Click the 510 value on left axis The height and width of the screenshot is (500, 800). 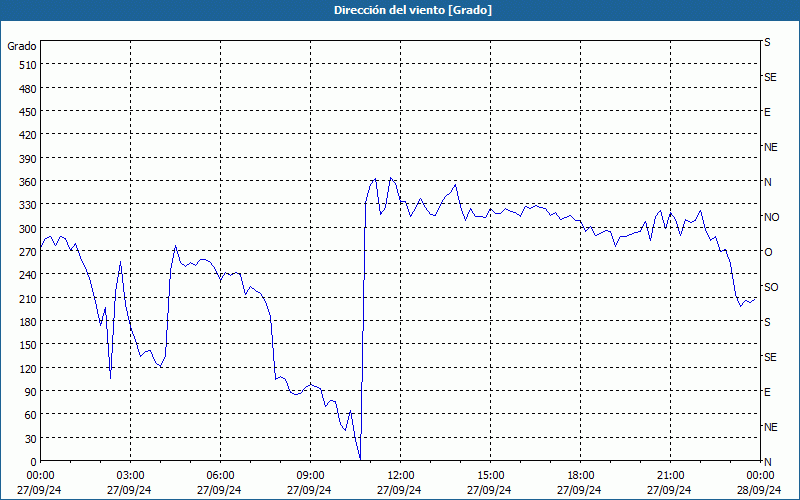(x=28, y=65)
